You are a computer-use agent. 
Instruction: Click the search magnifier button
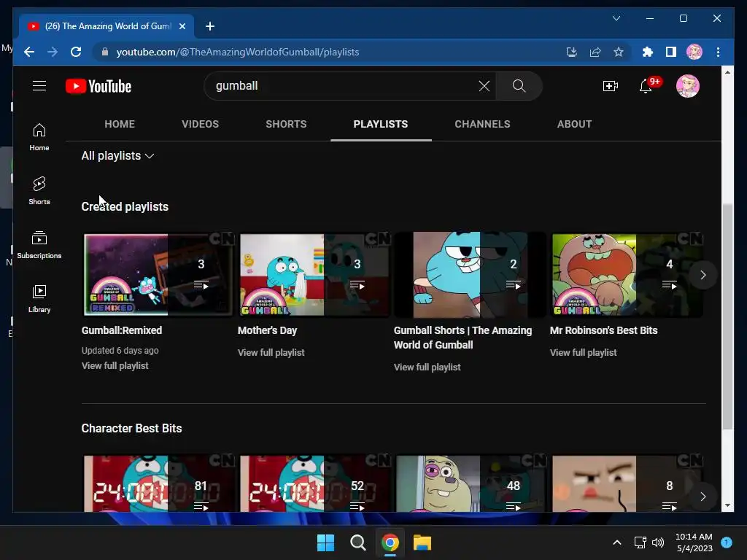point(519,86)
